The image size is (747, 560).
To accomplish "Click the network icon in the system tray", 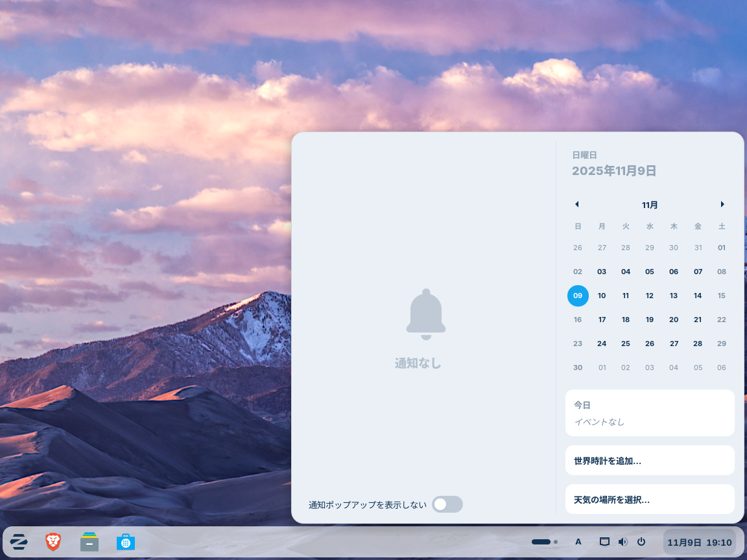I will click(x=604, y=542).
